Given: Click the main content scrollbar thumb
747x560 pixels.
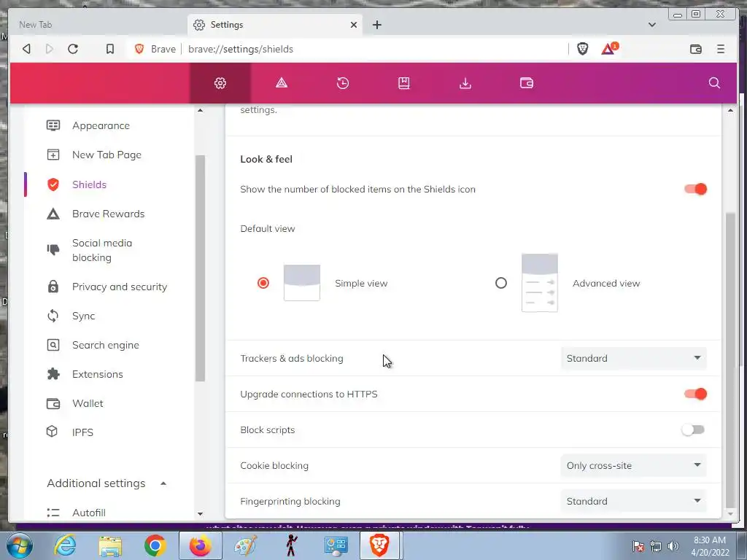Looking at the screenshot, I should pos(730,359).
